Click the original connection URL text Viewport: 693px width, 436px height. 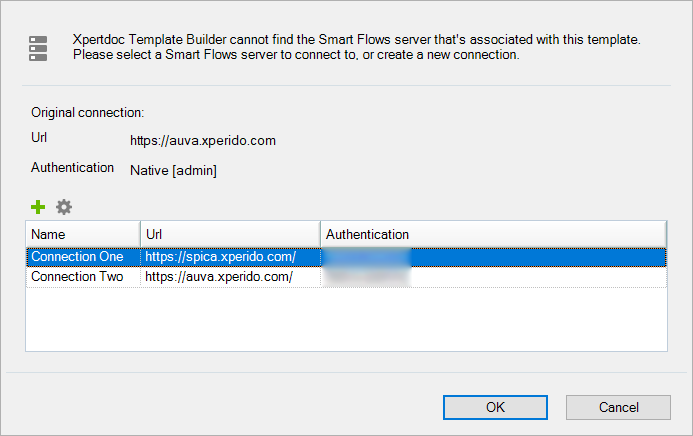203,140
